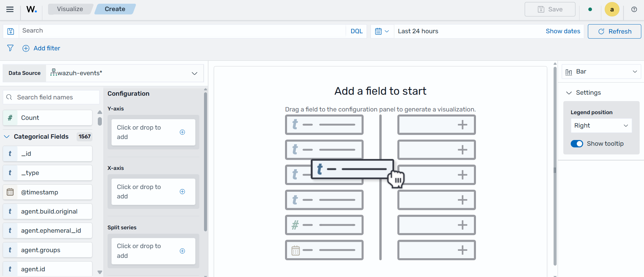This screenshot has height=277, width=644.
Task: Open the Legend position Right dropdown
Action: tap(601, 126)
